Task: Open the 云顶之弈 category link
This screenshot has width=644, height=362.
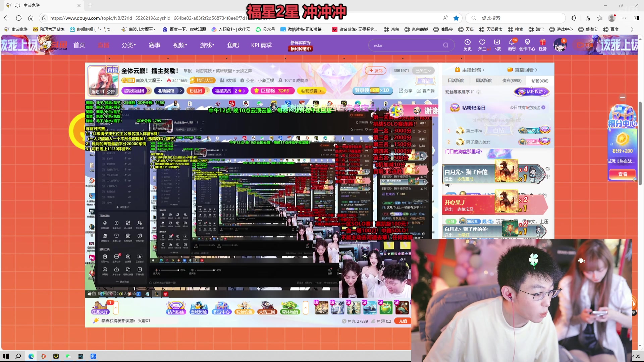Action: point(244,71)
